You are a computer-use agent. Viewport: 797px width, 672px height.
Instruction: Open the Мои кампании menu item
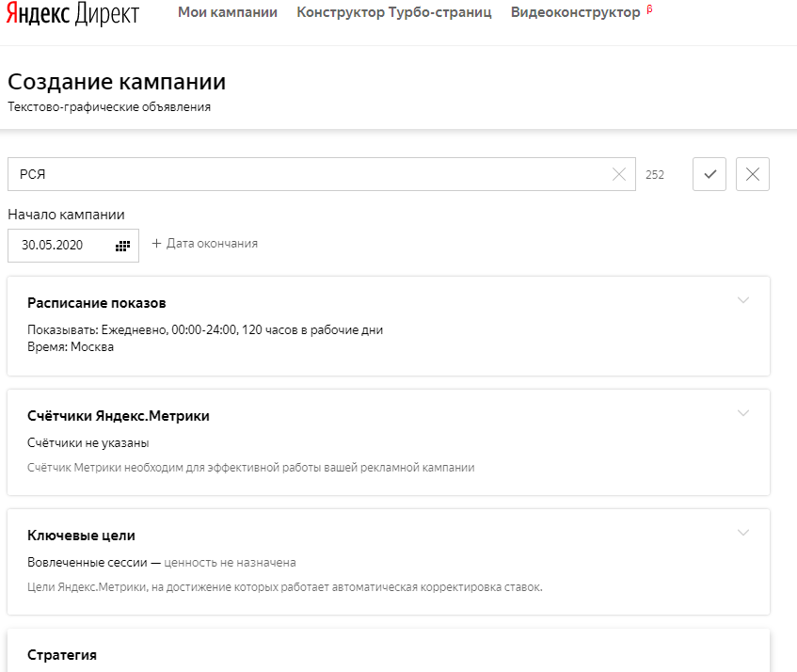coord(228,13)
